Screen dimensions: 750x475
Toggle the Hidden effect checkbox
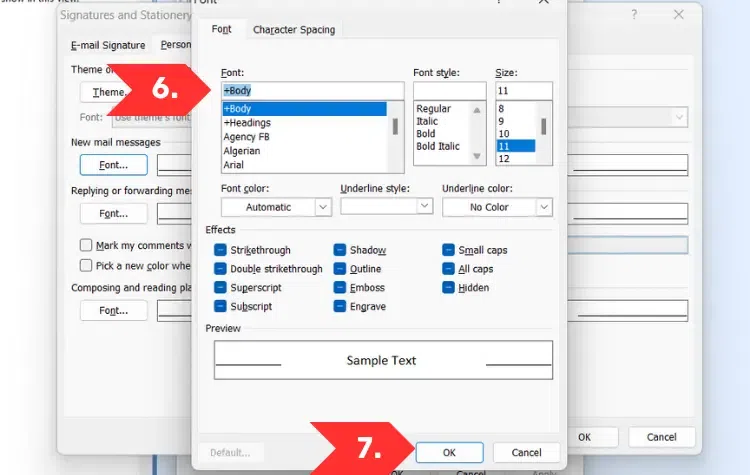point(448,287)
